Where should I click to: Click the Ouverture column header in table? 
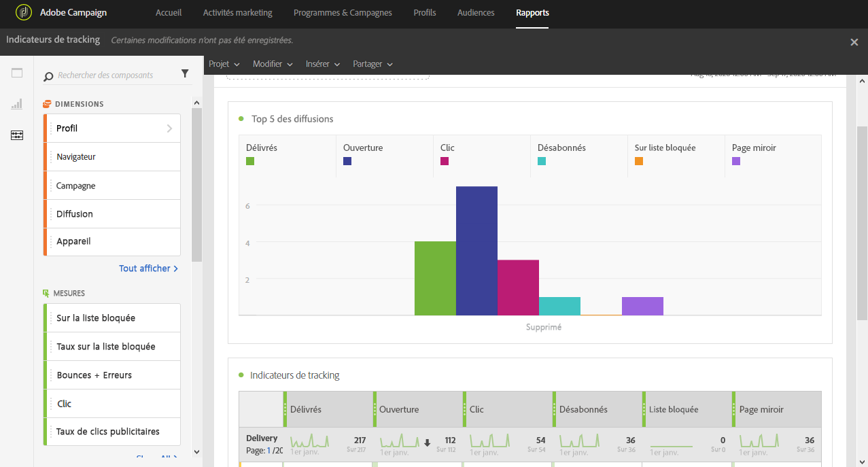(418, 409)
